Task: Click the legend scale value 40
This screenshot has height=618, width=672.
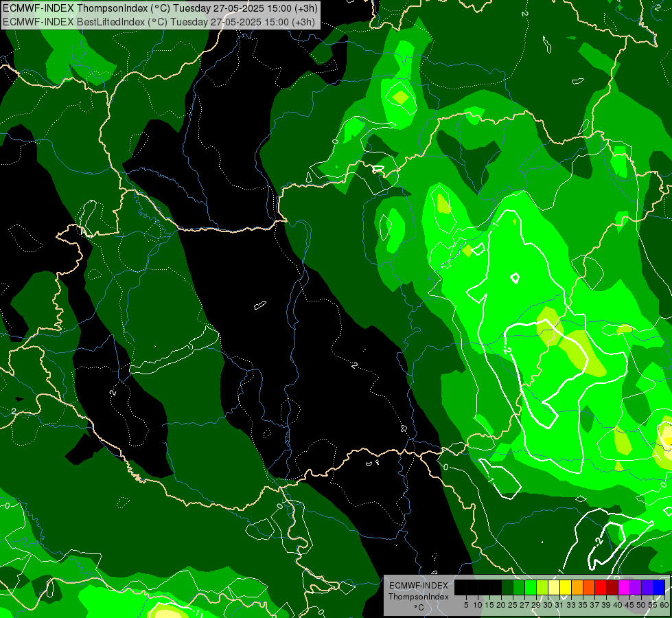Action: click(x=618, y=605)
